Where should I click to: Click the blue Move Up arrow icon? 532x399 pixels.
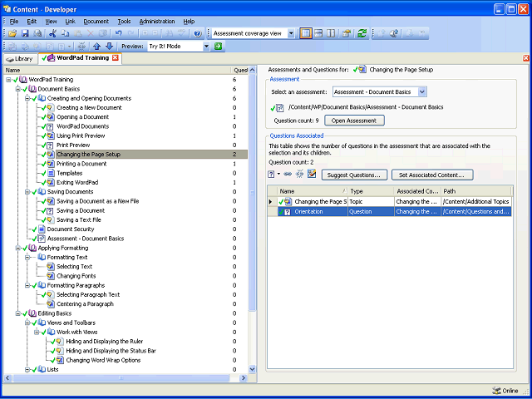click(96, 47)
